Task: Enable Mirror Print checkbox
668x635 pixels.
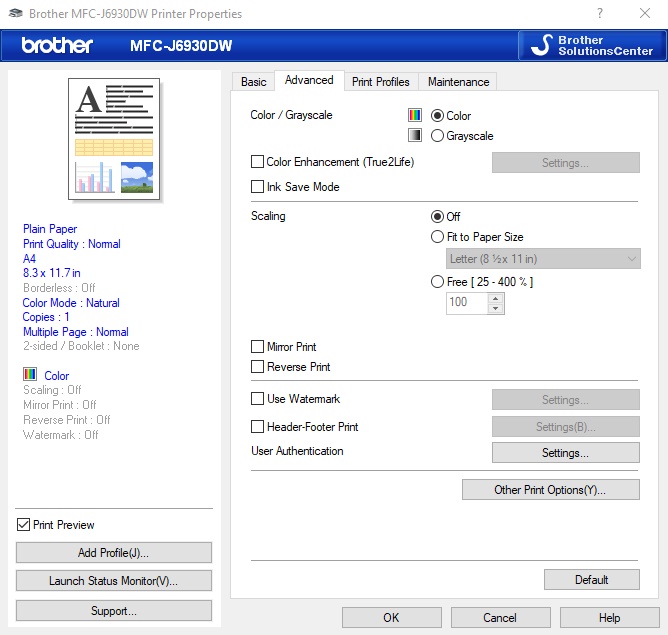Action: pos(257,347)
